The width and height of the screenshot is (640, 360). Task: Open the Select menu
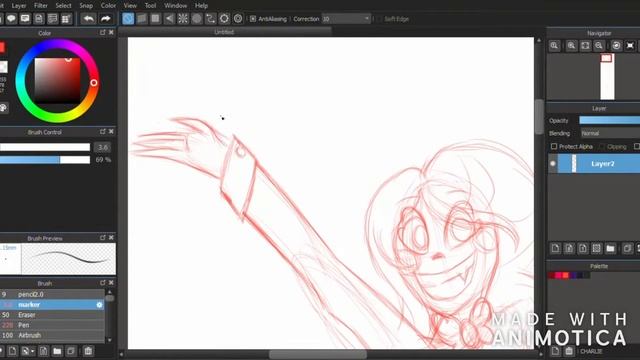click(63, 6)
